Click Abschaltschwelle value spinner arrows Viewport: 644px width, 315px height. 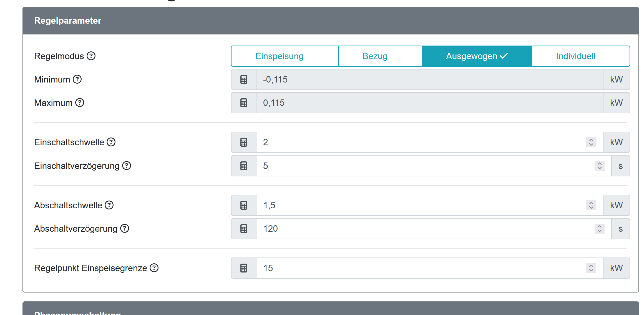point(591,205)
